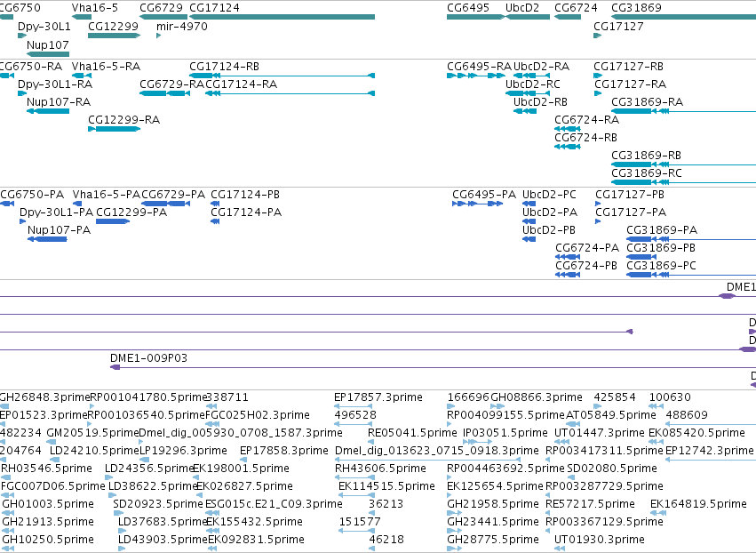Click the EP17857.3prime EST label
This screenshot has width=756, height=553.
pyautogui.click(x=378, y=397)
